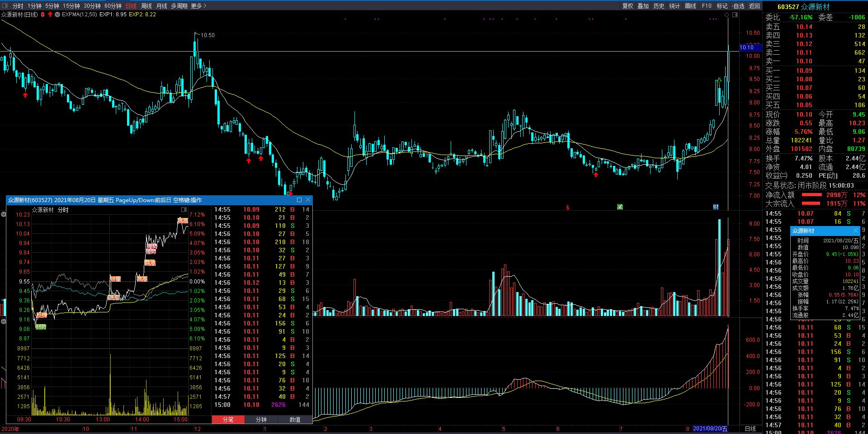This screenshot has width=868, height=434.
Task: Click the 涨幅 5.76% value
Action: [x=803, y=132]
